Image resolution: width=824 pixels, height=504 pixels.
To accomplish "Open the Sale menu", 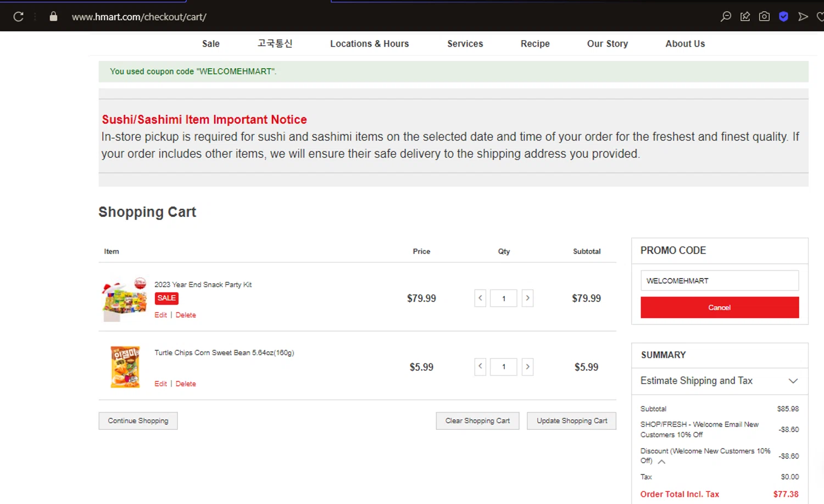I will click(211, 44).
